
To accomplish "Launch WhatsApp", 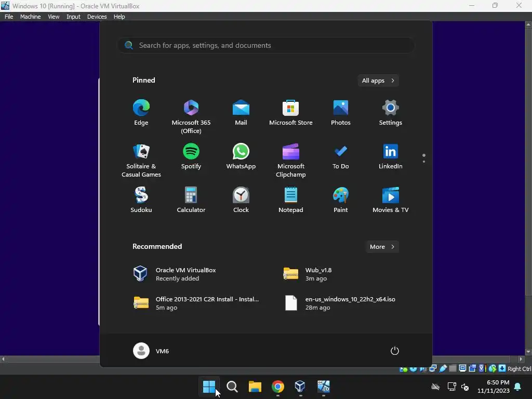I will click(x=241, y=157).
